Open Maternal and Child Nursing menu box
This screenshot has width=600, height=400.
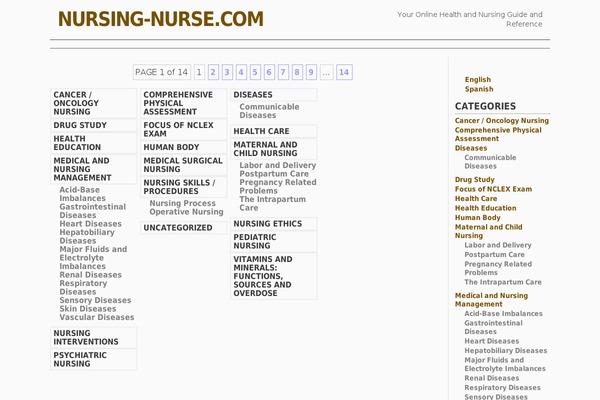pyautogui.click(x=274, y=149)
